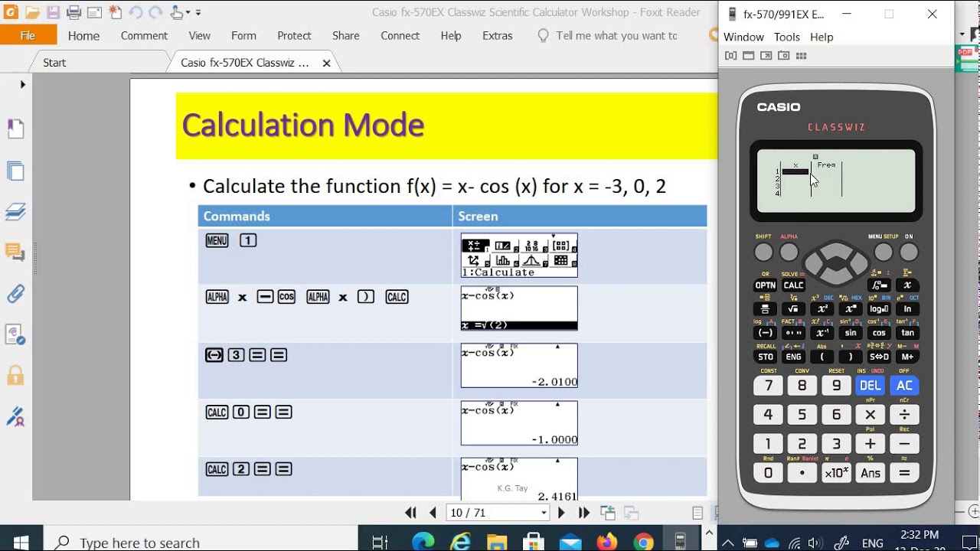Open the Extras ribbon tab
This screenshot has width=980, height=551.
pyautogui.click(x=497, y=35)
